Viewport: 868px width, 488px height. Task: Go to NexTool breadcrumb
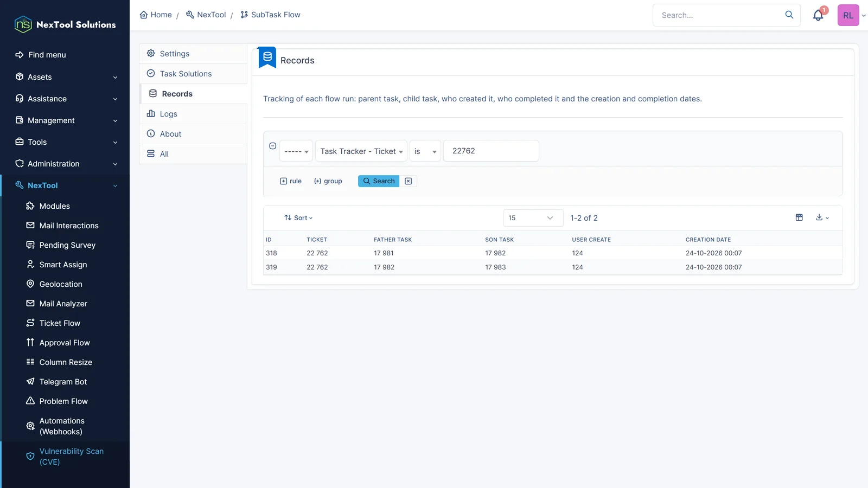[206, 15]
